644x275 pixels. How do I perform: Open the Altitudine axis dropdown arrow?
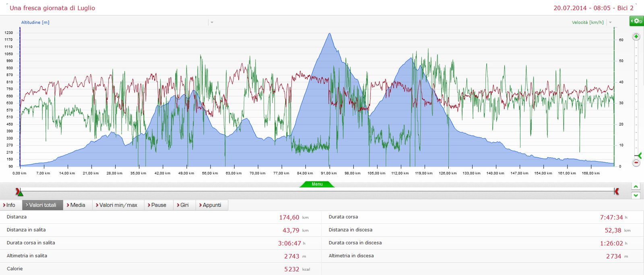(212, 23)
